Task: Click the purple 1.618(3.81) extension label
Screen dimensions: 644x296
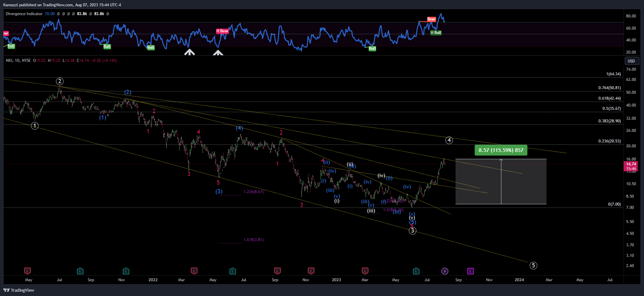Action: click(x=253, y=240)
